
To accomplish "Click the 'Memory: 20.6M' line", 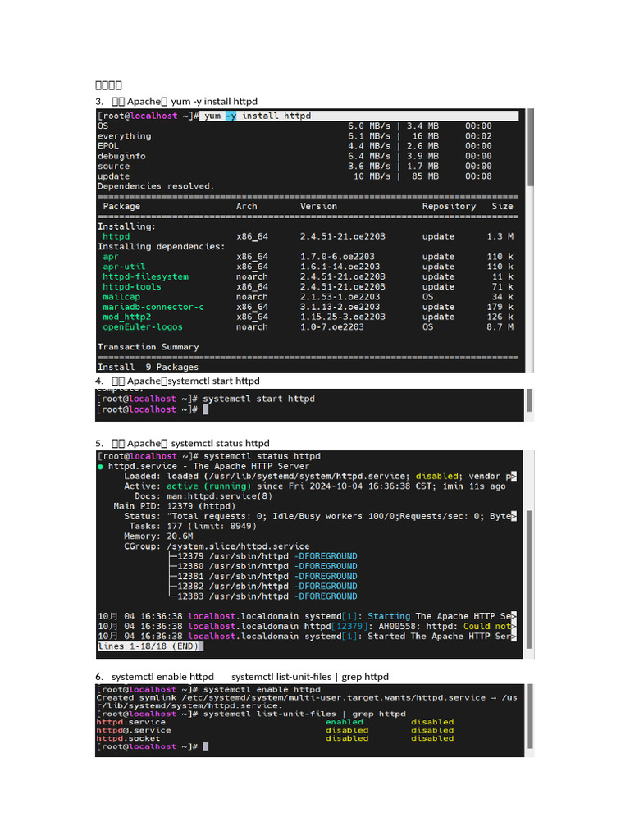I will click(158, 536).
